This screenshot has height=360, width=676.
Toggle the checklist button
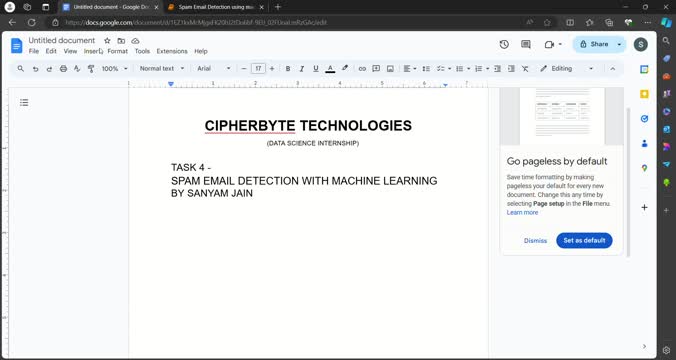[440, 69]
